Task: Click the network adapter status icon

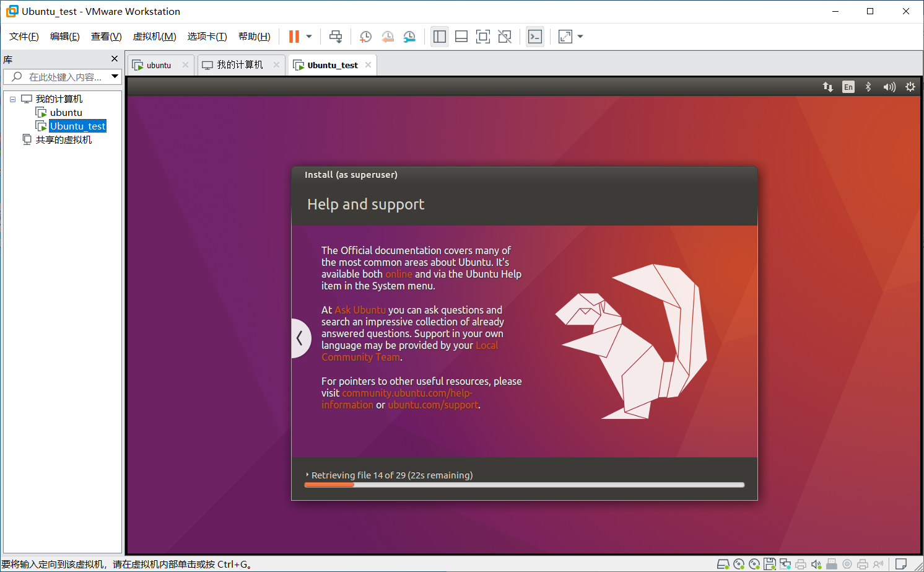Action: click(x=785, y=564)
